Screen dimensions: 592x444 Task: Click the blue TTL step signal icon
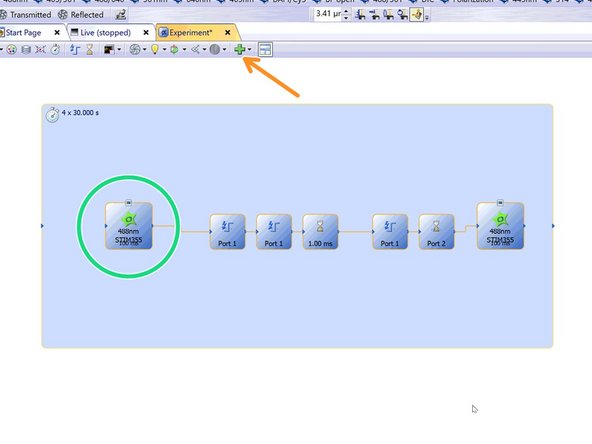click(x=75, y=49)
